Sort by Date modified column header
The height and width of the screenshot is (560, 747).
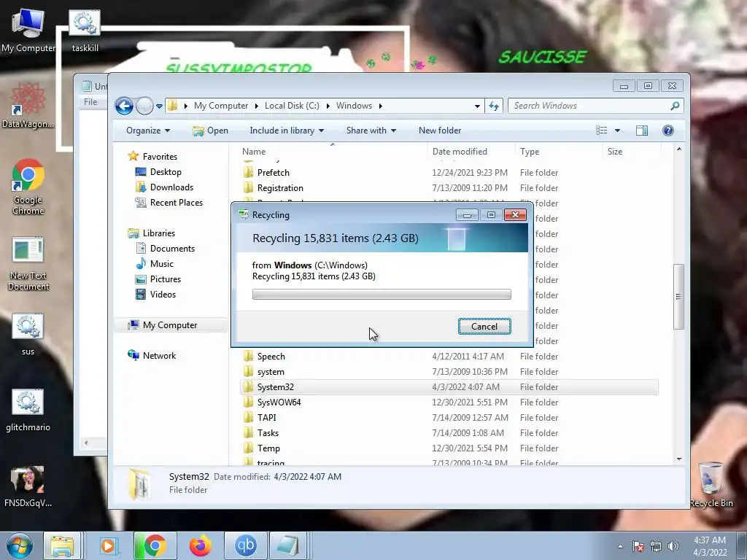[x=471, y=152]
